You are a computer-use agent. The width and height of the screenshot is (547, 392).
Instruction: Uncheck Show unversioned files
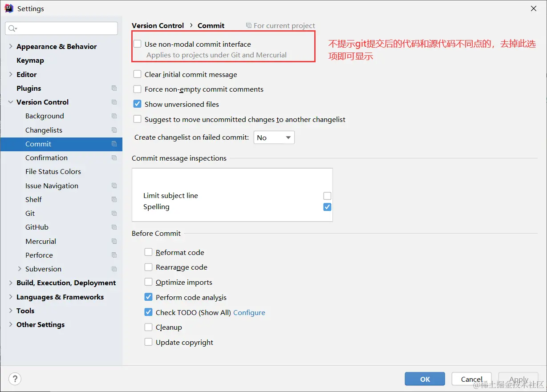point(138,104)
